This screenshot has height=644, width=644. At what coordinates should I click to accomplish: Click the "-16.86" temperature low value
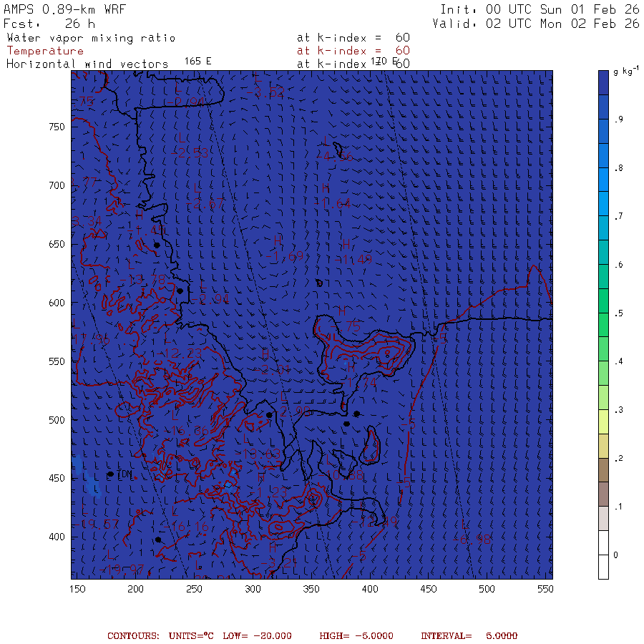coord(185,431)
